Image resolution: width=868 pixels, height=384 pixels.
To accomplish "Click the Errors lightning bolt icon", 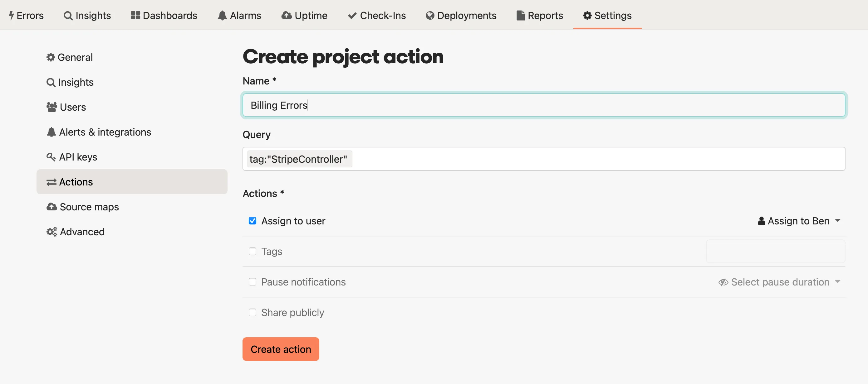I will click(x=12, y=15).
